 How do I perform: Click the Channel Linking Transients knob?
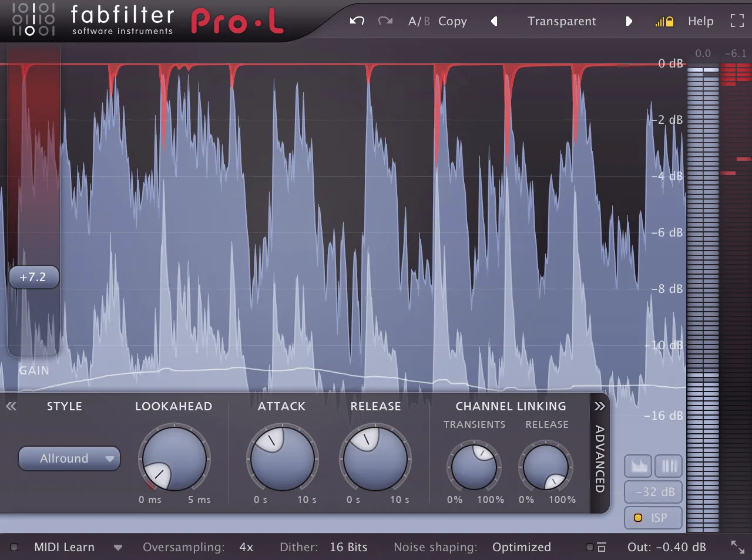tap(474, 467)
